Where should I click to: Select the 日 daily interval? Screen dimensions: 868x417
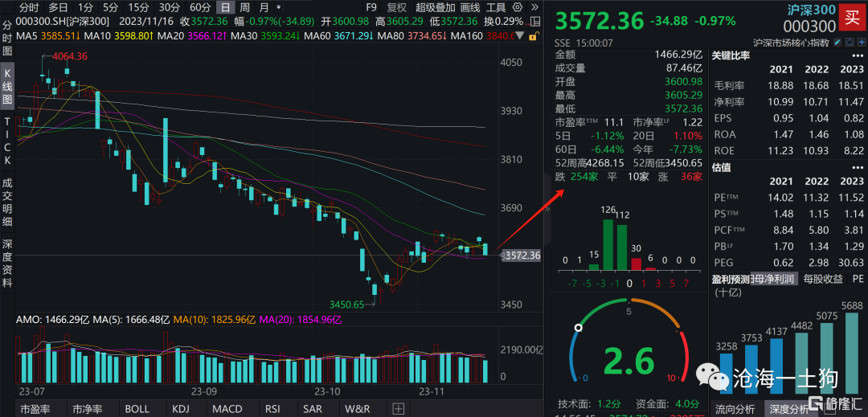pos(225,7)
